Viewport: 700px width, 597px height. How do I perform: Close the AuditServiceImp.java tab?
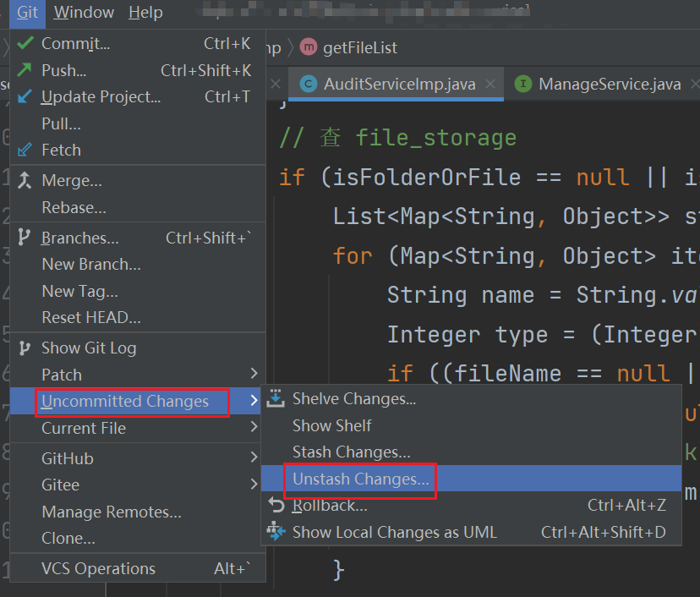tap(492, 84)
